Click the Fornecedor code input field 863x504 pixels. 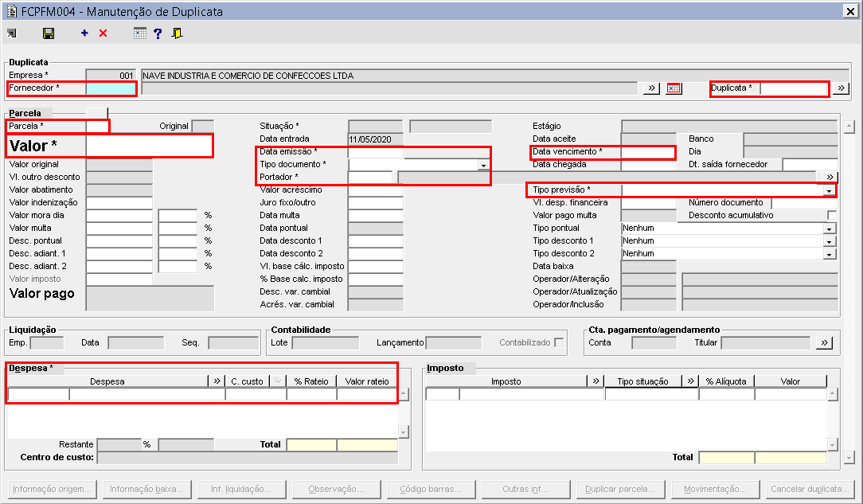tap(111, 88)
